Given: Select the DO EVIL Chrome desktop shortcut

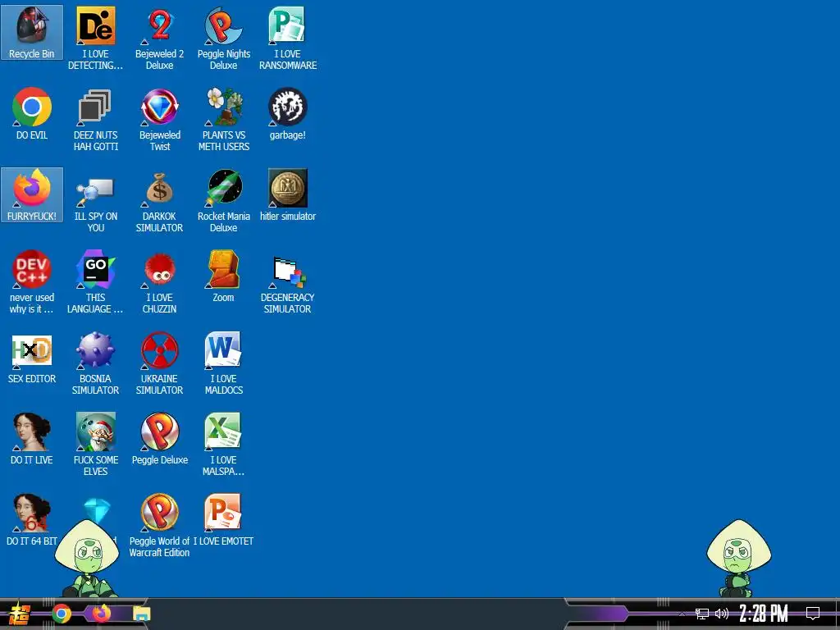Looking at the screenshot, I should 32,113.
